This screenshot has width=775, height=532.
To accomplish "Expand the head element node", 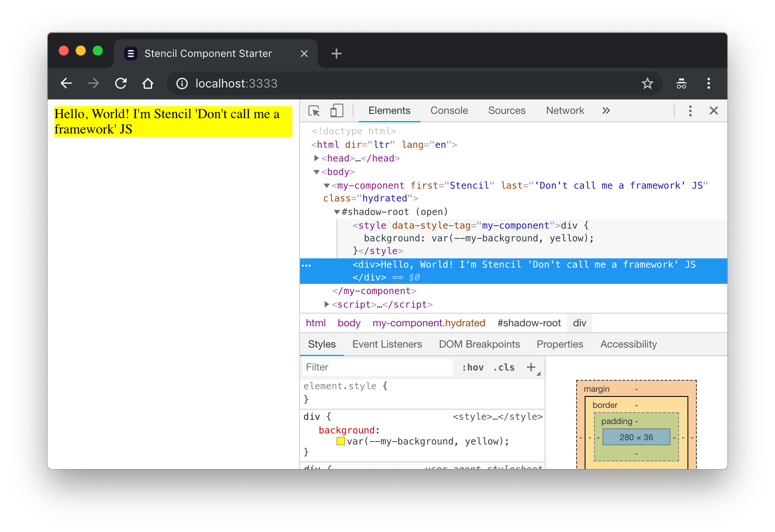I will pos(317,158).
